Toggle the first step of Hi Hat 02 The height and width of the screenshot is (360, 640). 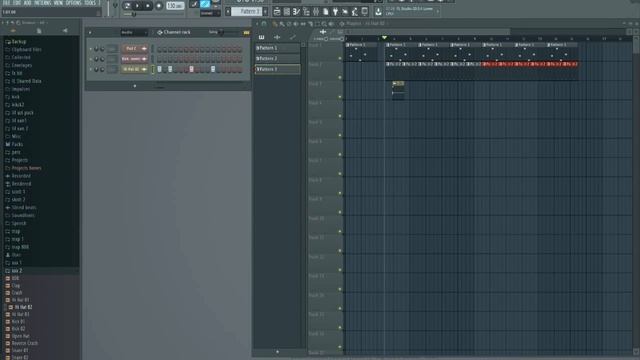tap(160, 69)
